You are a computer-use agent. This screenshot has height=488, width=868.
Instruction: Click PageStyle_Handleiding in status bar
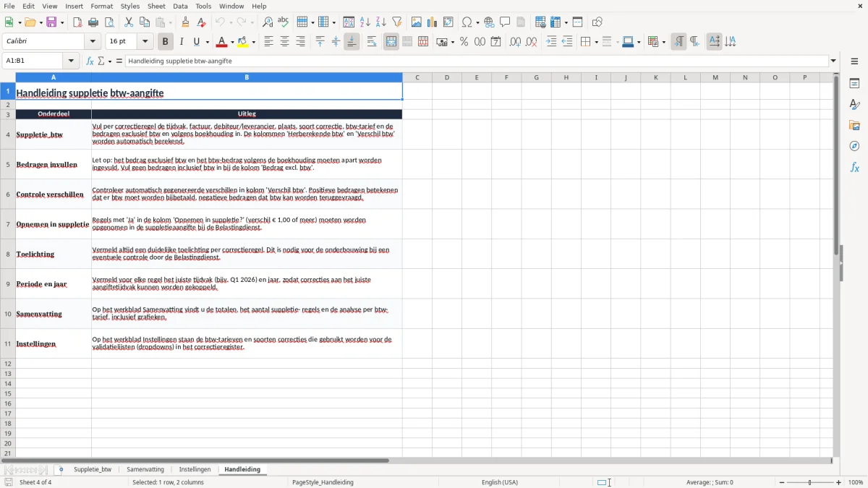click(x=323, y=482)
